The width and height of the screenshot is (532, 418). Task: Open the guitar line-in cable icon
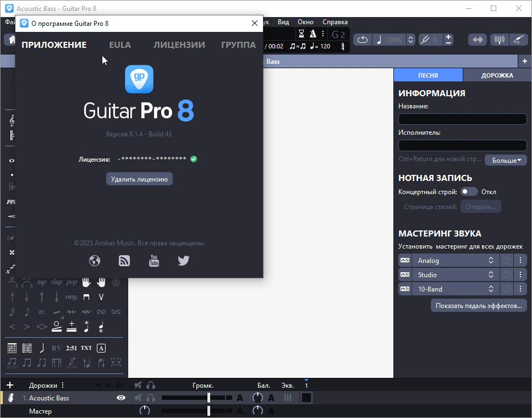pos(518,40)
